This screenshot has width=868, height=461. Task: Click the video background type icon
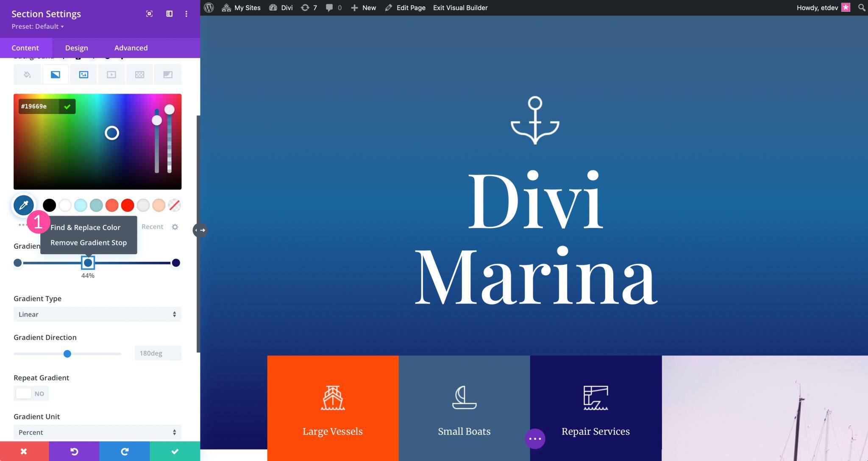coord(111,75)
